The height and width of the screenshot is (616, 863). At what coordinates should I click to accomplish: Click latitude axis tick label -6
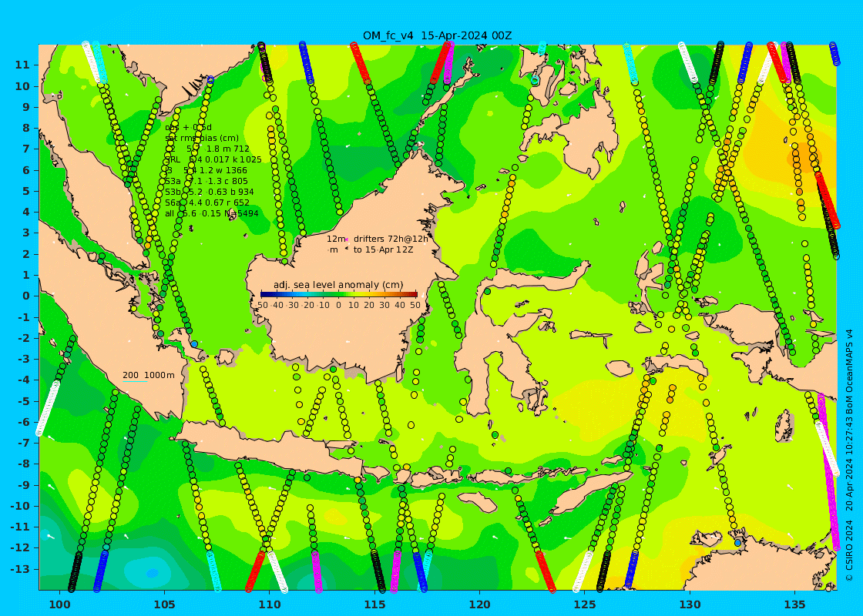click(23, 422)
